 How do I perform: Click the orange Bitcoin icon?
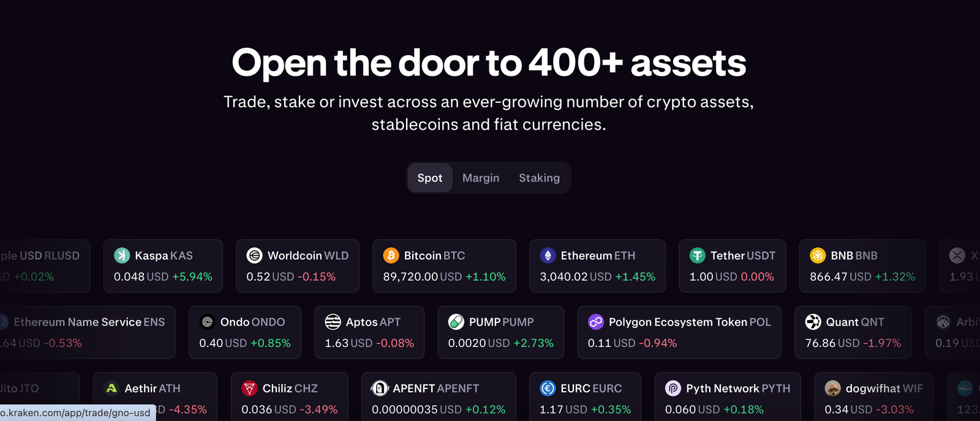pyautogui.click(x=391, y=255)
